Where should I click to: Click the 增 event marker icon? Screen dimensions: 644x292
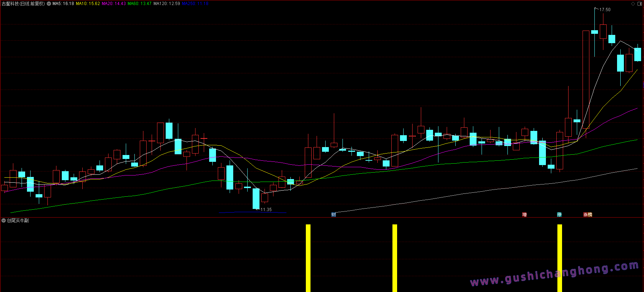pyautogui.click(x=524, y=215)
